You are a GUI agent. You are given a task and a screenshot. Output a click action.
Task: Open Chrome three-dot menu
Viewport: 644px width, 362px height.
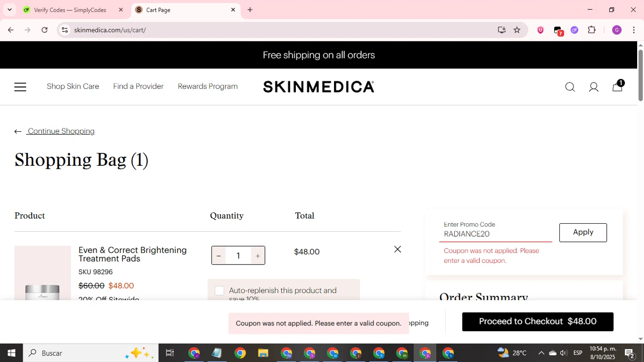click(x=634, y=30)
